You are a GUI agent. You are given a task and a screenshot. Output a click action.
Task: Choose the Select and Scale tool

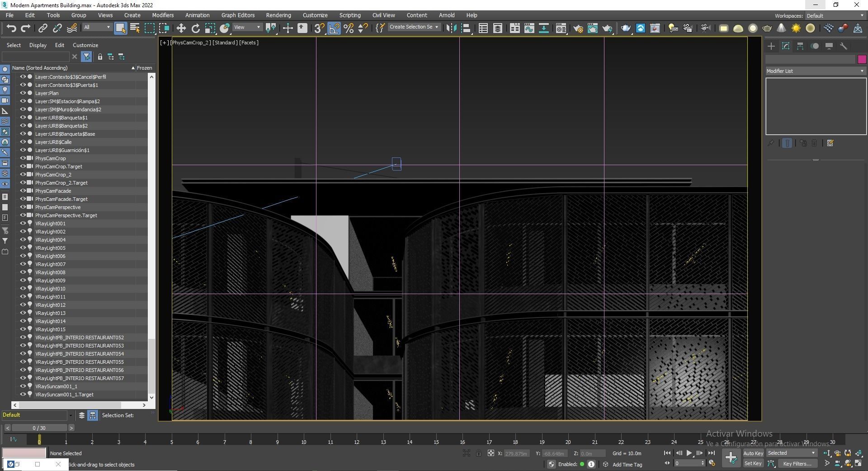[x=210, y=28]
